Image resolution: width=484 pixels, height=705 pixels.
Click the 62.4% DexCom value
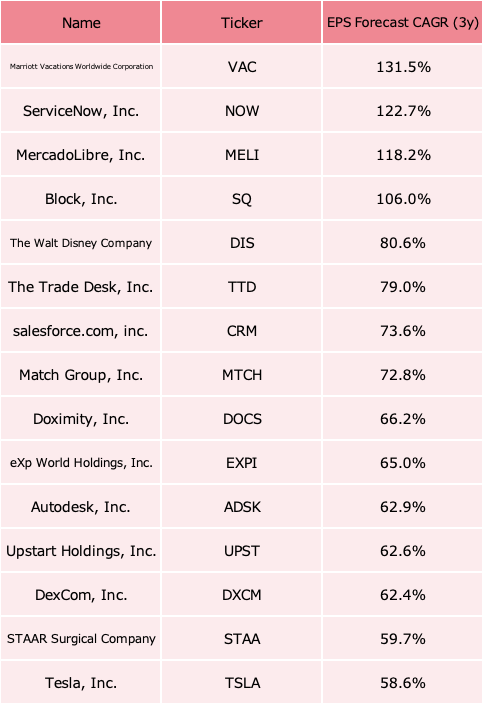click(x=403, y=595)
